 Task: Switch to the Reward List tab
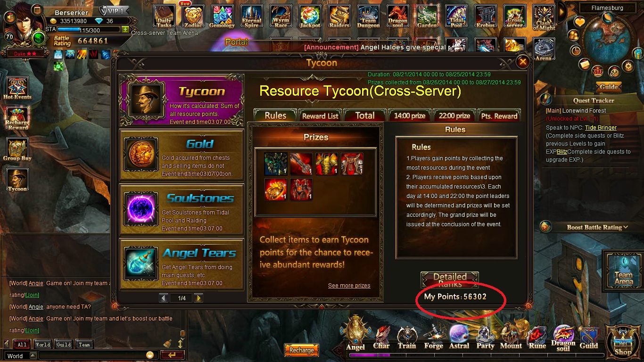pos(321,115)
